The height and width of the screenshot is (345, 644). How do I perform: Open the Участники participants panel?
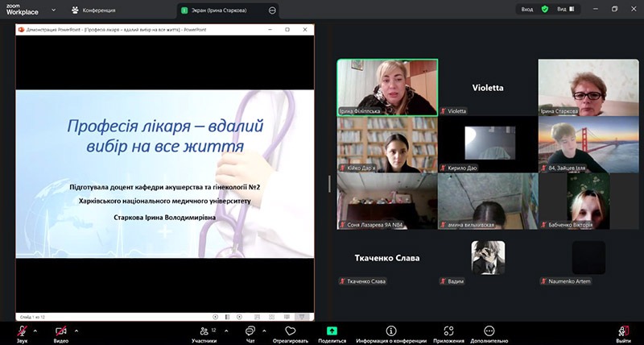[x=204, y=333]
